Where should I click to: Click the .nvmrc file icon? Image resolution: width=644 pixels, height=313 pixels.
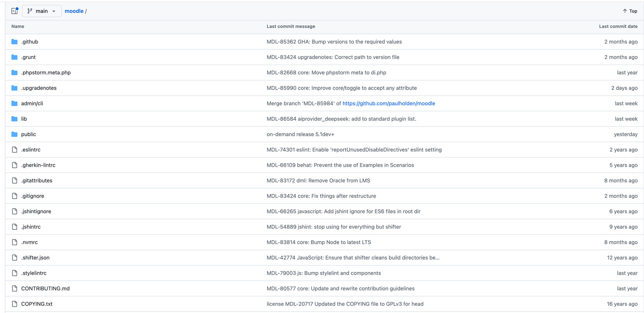[14, 242]
